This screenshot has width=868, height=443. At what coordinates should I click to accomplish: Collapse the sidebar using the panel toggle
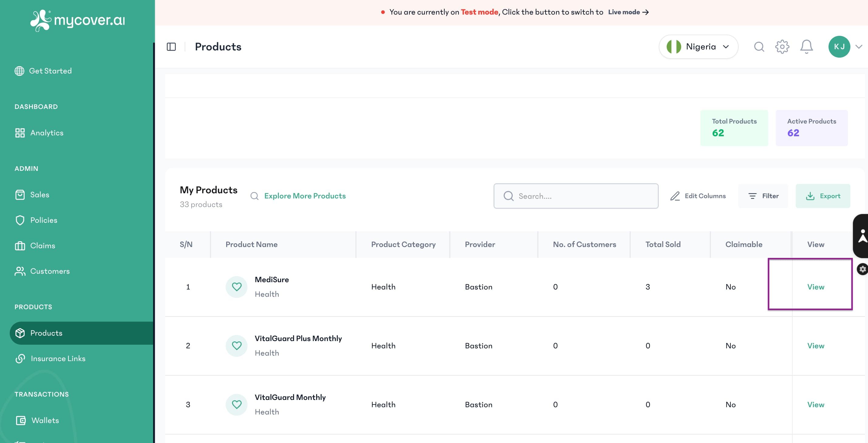point(171,46)
